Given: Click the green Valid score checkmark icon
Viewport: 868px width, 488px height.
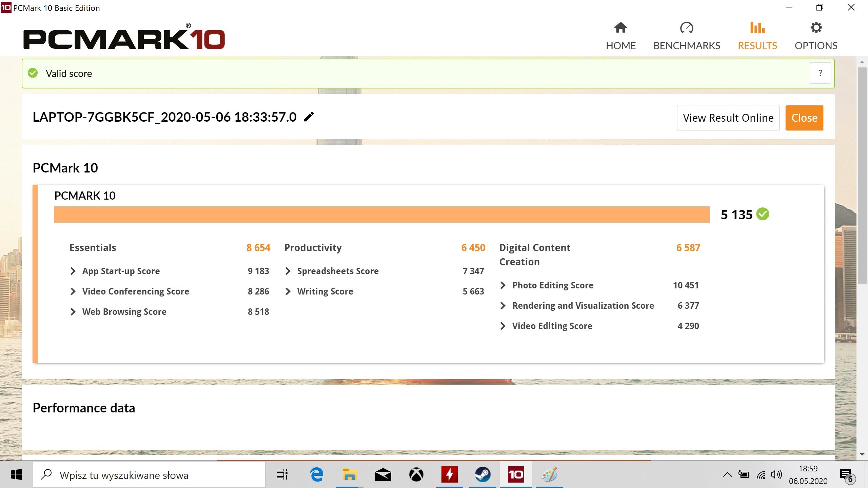Looking at the screenshot, I should [x=33, y=73].
